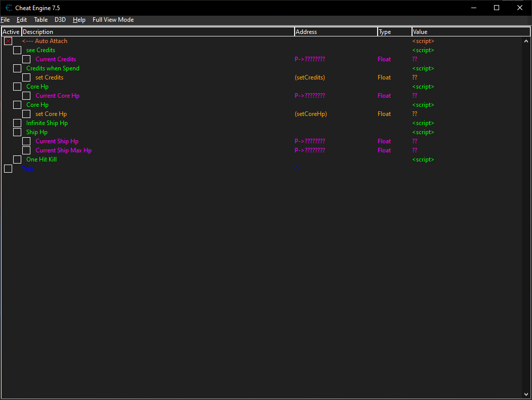Screen dimensions: 532x400
Task: Freeze Current Core Hp checkbox
Action: tap(26, 96)
